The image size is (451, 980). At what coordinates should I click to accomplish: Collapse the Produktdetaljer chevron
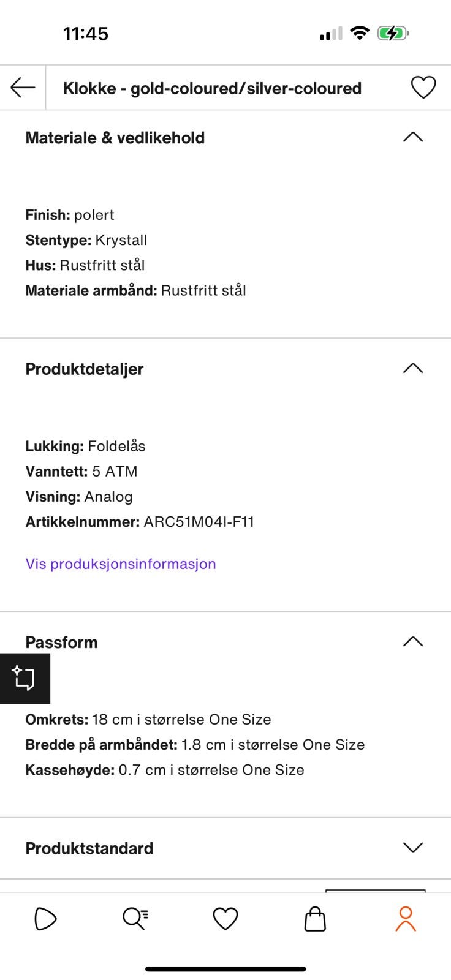[x=413, y=368]
